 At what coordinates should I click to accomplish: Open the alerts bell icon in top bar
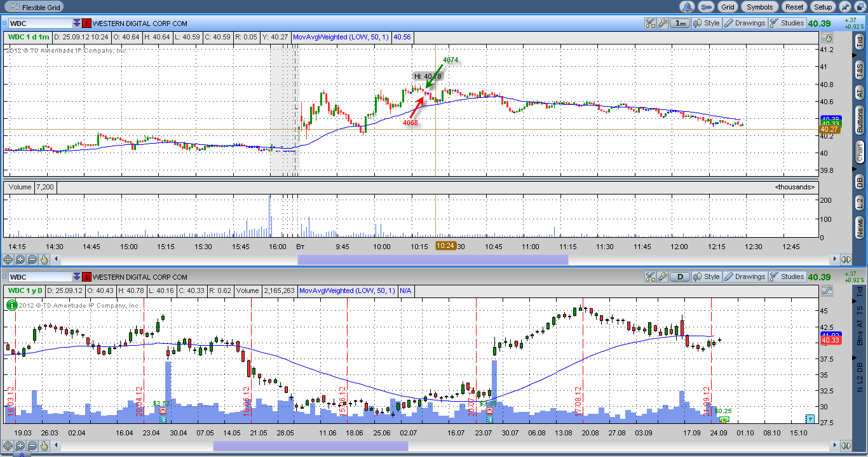coord(688,7)
